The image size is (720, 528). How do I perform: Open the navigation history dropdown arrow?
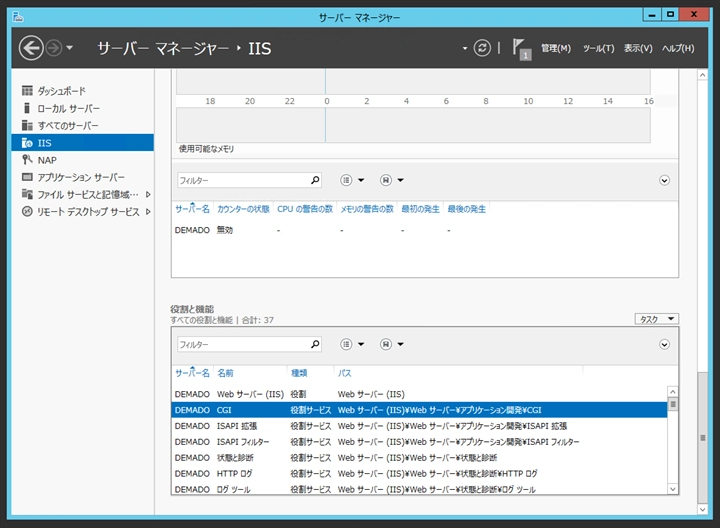69,48
